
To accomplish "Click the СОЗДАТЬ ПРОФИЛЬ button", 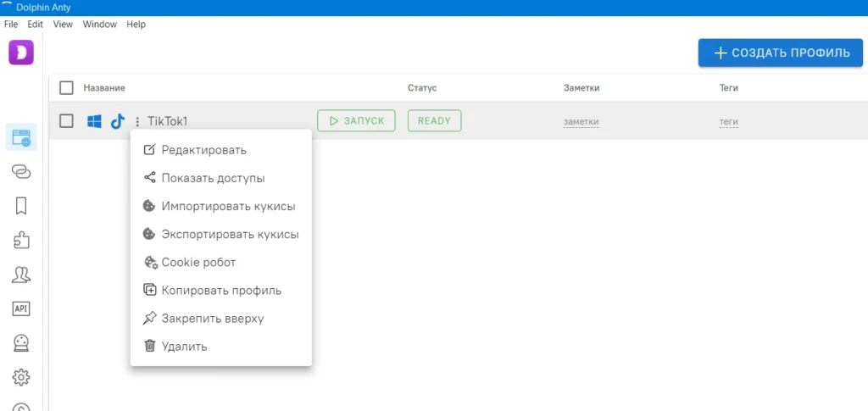I will click(781, 53).
